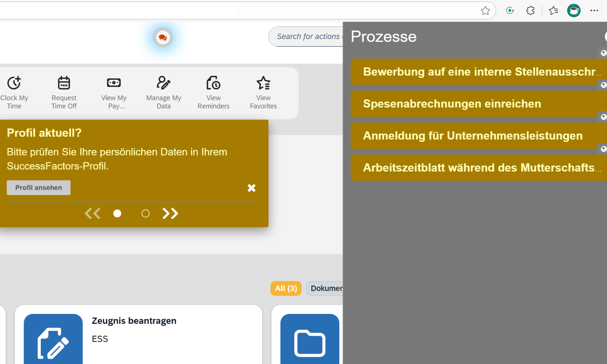Click the Profil ansehen button
The image size is (607, 364).
point(38,188)
